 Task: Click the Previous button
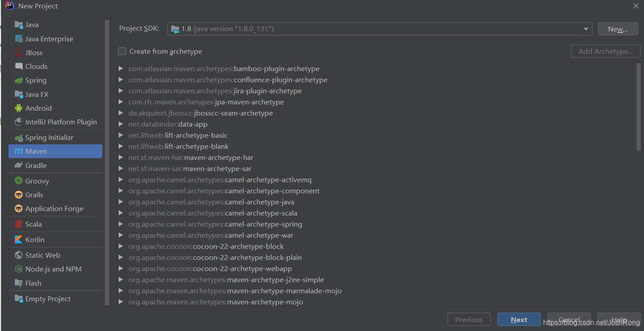pyautogui.click(x=469, y=319)
